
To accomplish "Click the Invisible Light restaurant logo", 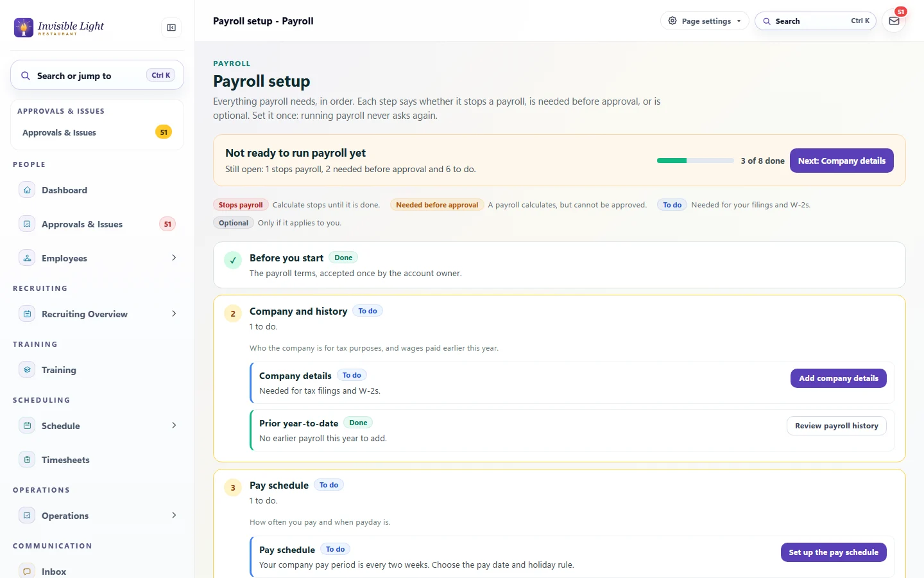I will (x=59, y=27).
